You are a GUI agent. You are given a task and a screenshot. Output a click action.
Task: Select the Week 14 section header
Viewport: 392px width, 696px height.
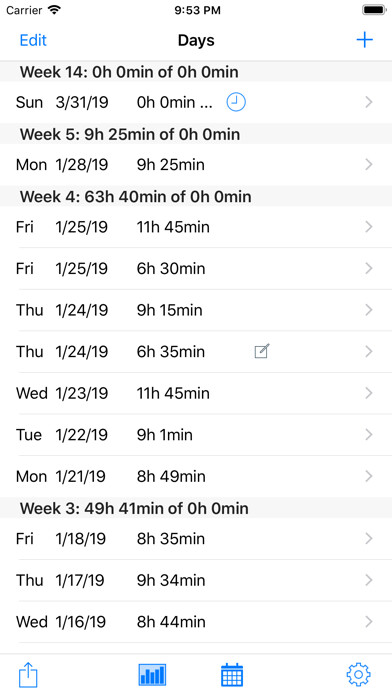(196, 72)
